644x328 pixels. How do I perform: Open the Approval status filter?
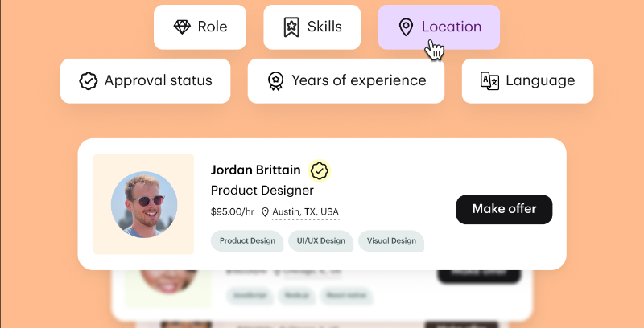pyautogui.click(x=145, y=80)
